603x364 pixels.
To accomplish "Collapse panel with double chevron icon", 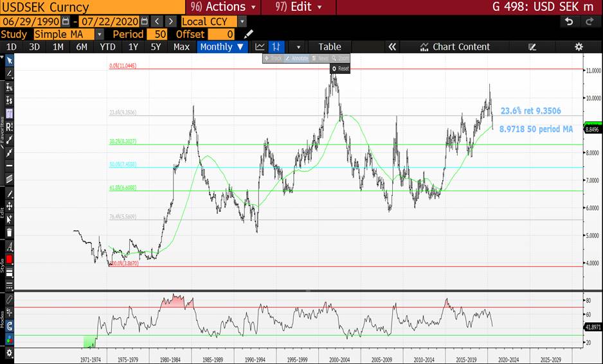I will point(392,47).
